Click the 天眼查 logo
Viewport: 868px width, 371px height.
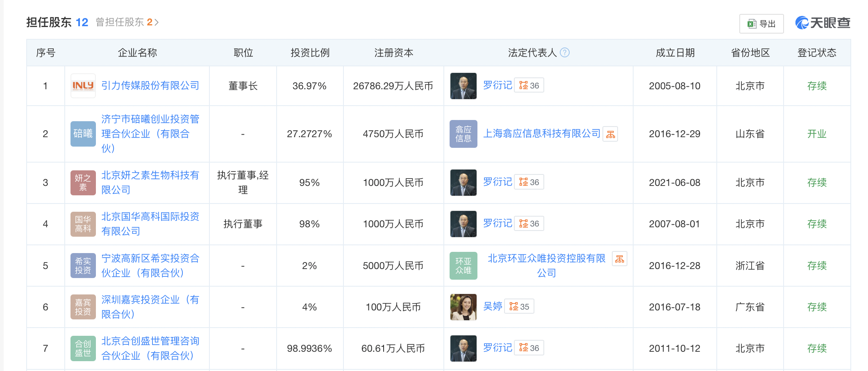point(823,23)
